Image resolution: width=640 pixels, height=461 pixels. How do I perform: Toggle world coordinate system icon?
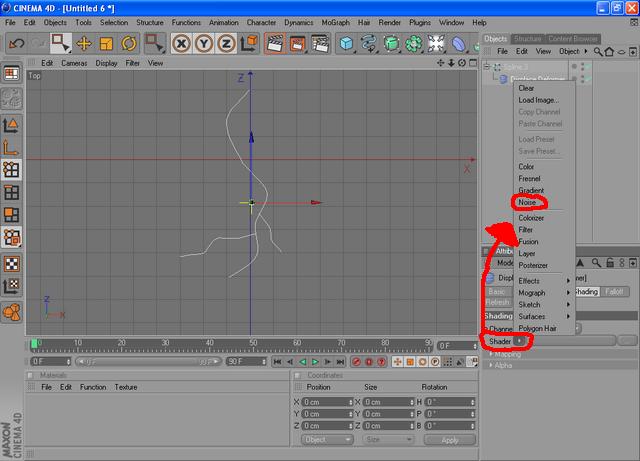[x=249, y=43]
